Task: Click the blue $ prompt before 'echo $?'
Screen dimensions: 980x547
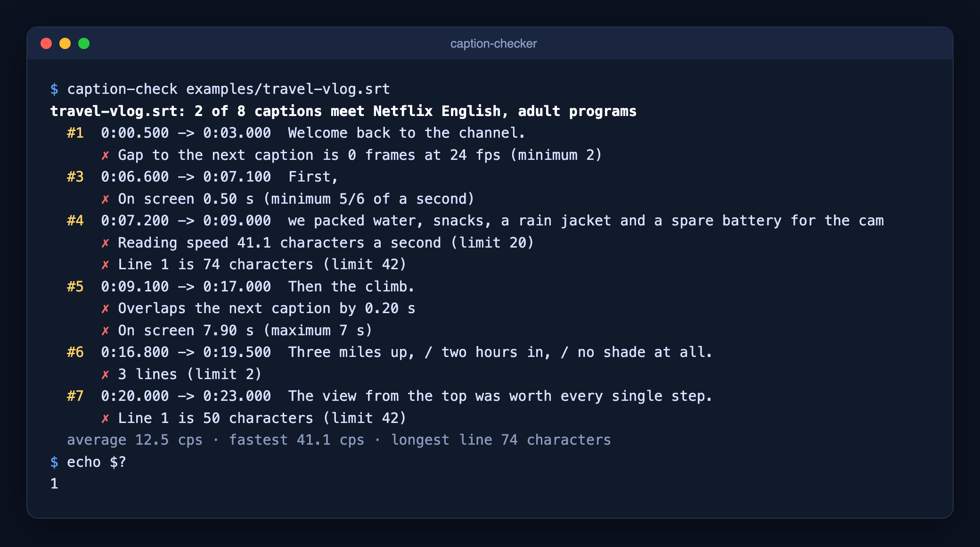Action: point(54,462)
